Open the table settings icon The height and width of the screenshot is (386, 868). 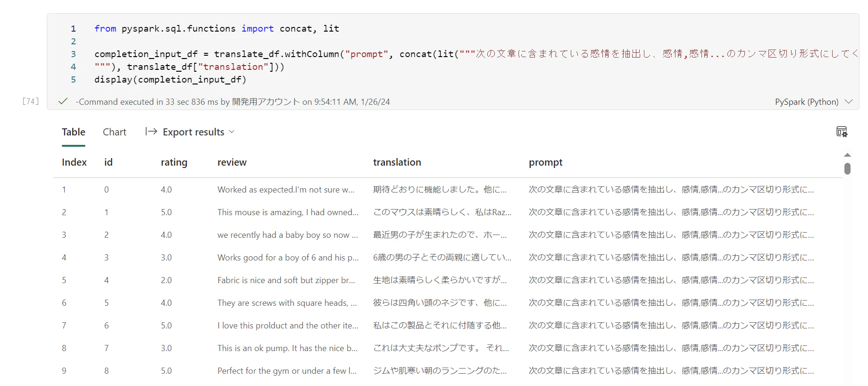point(842,132)
